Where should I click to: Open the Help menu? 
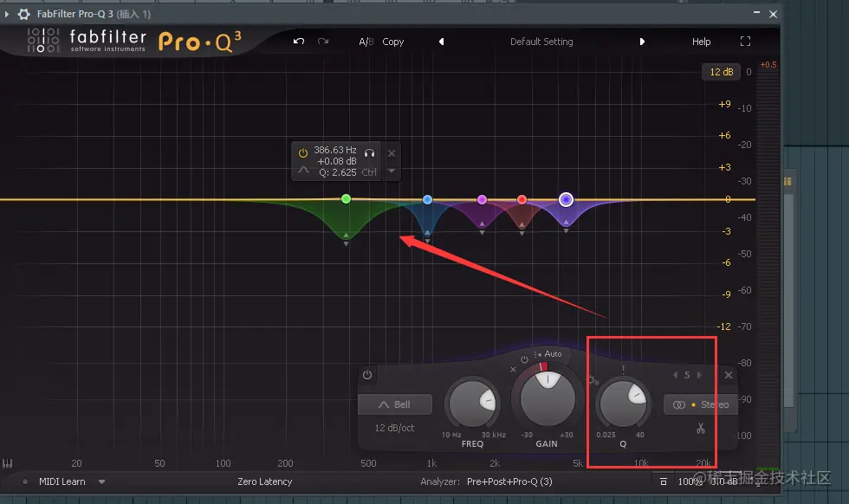[701, 42]
